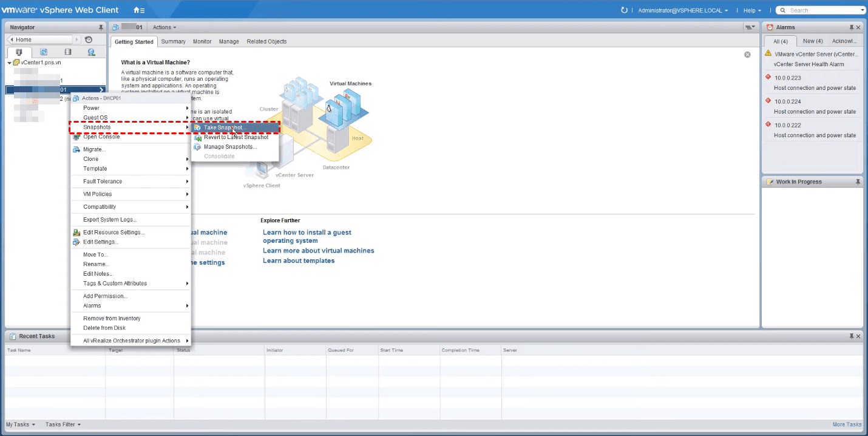Open the Administrator@VSPHERE.LOCAL dropdown

click(x=683, y=10)
